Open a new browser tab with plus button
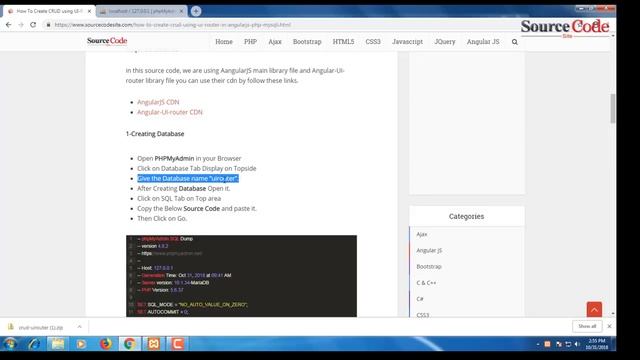This screenshot has height=360, width=640. pos(196,11)
